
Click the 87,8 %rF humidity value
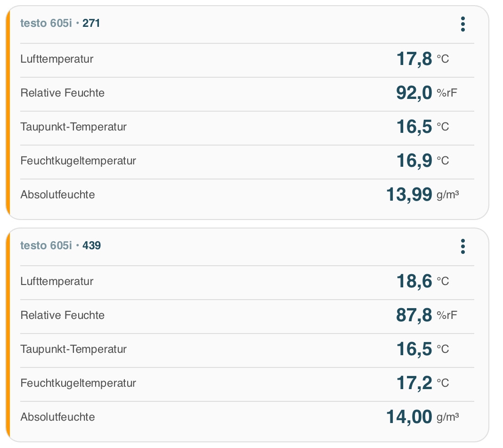pyautogui.click(x=414, y=316)
